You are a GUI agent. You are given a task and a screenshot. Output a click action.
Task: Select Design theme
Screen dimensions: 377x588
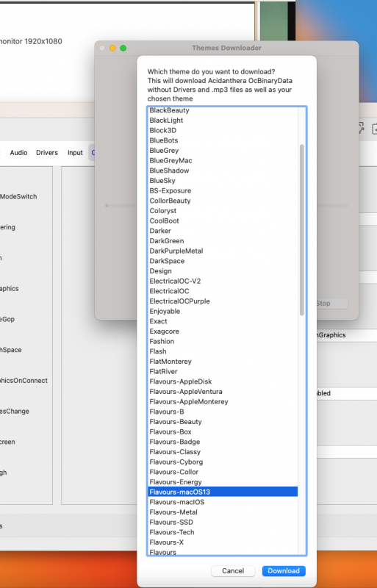tap(223, 271)
